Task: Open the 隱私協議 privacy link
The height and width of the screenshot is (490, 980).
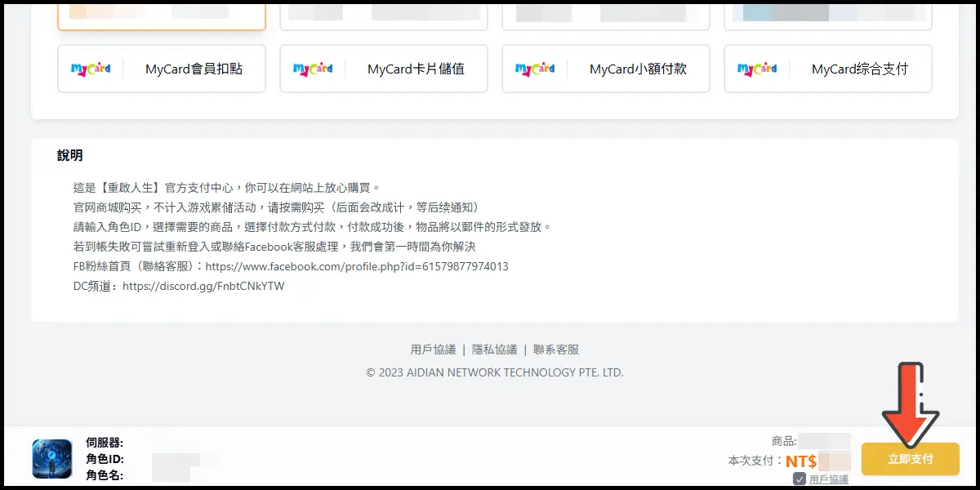Action: (495, 350)
